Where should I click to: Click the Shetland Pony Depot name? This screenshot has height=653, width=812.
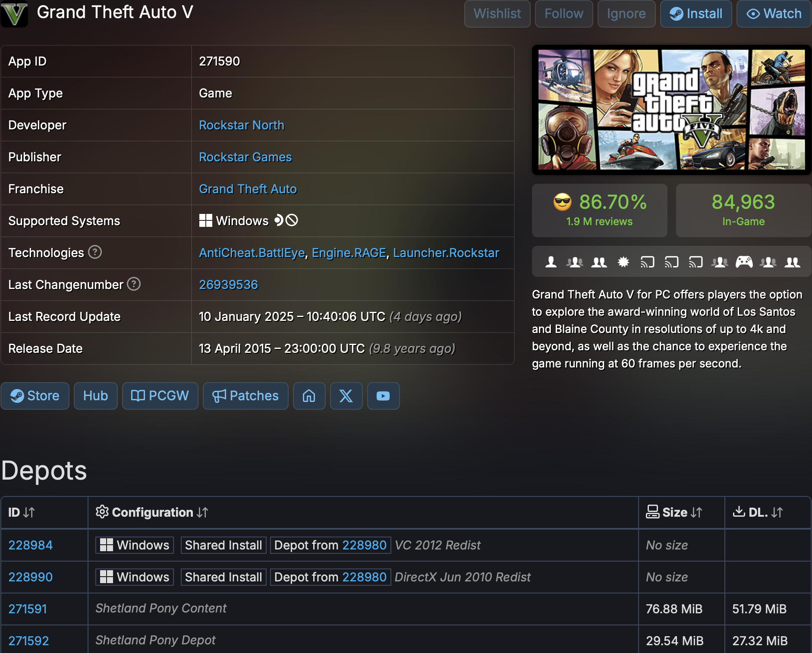coord(155,640)
